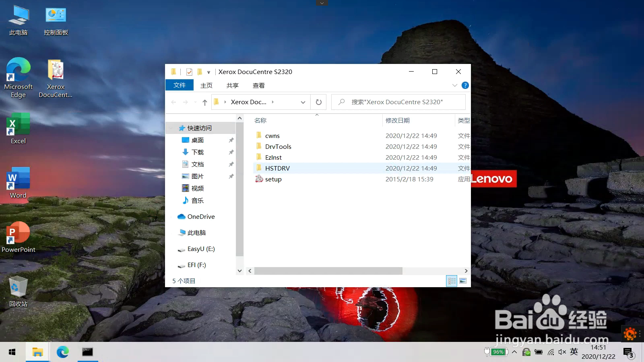Open 音乐 in navigation pane
Image resolution: width=644 pixels, height=362 pixels.
(198, 200)
